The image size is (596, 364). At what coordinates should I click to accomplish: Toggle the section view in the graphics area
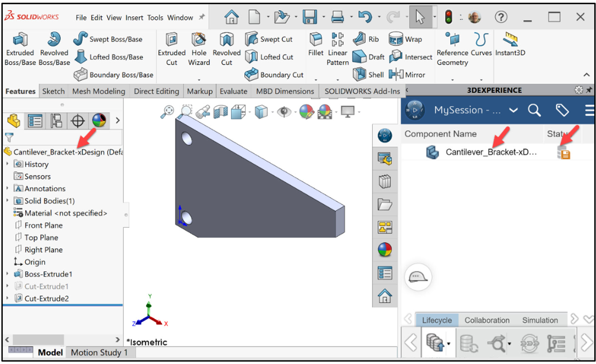click(x=221, y=111)
